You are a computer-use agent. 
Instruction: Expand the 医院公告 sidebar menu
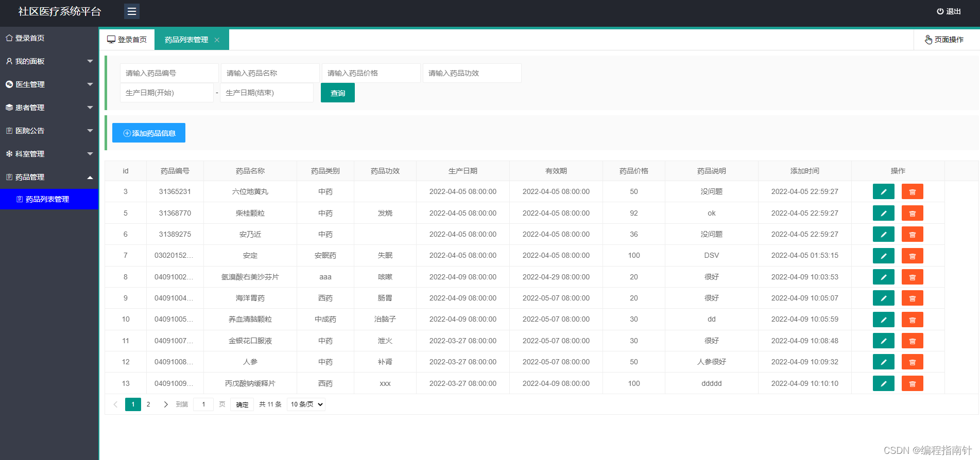tap(49, 131)
